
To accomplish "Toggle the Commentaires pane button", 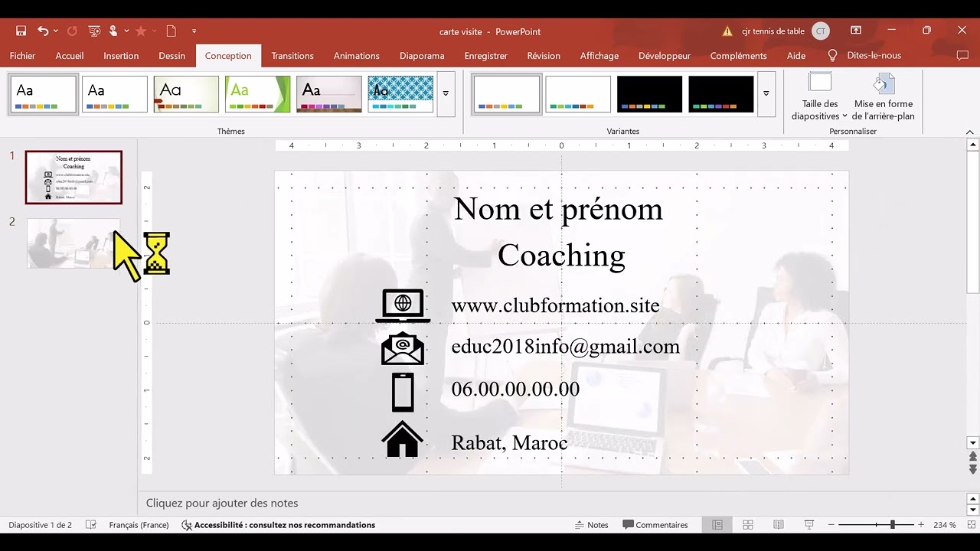I will click(x=655, y=525).
